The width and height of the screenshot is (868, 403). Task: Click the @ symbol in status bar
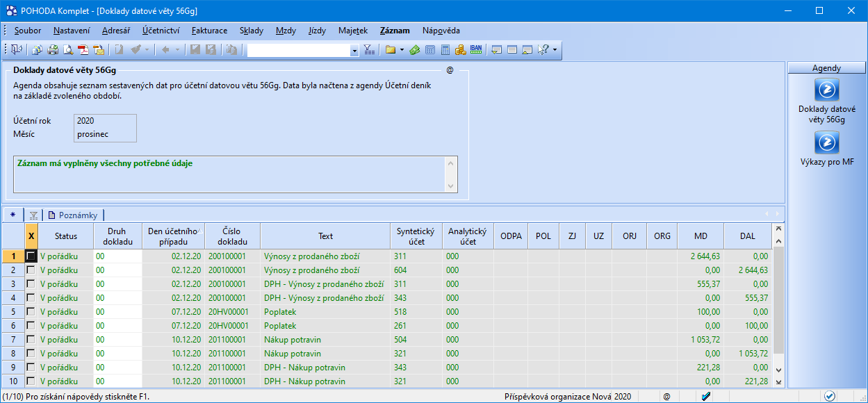click(666, 396)
